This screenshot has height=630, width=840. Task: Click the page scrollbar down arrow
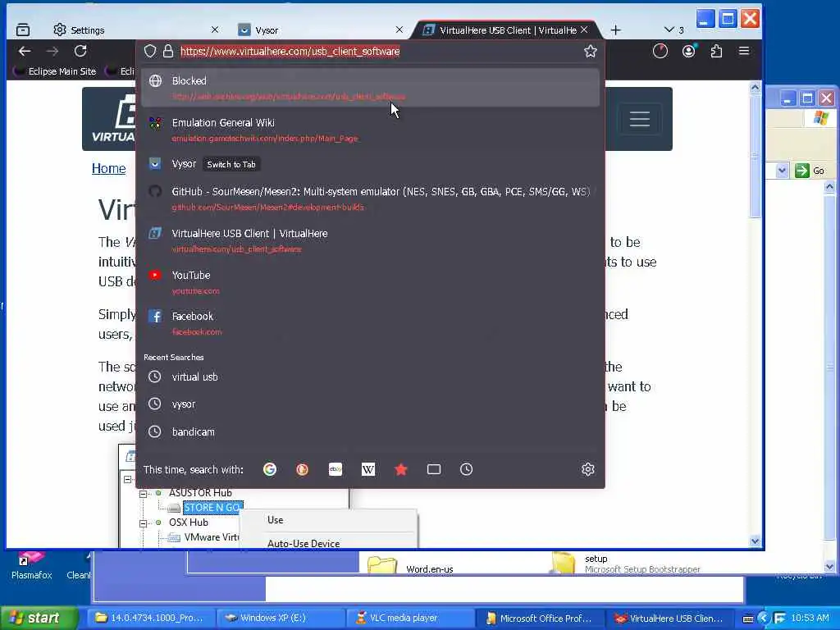point(755,541)
